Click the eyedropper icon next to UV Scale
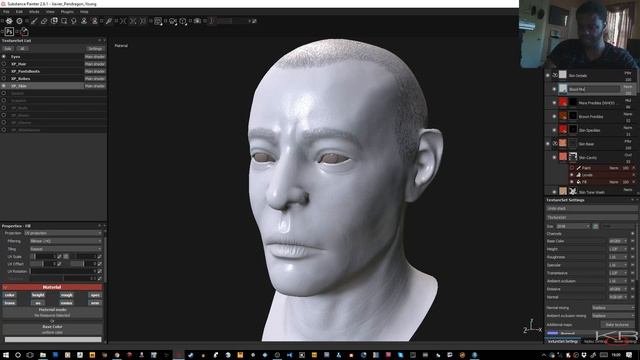Image resolution: width=640 pixels, height=360 pixels. pyautogui.click(x=60, y=256)
